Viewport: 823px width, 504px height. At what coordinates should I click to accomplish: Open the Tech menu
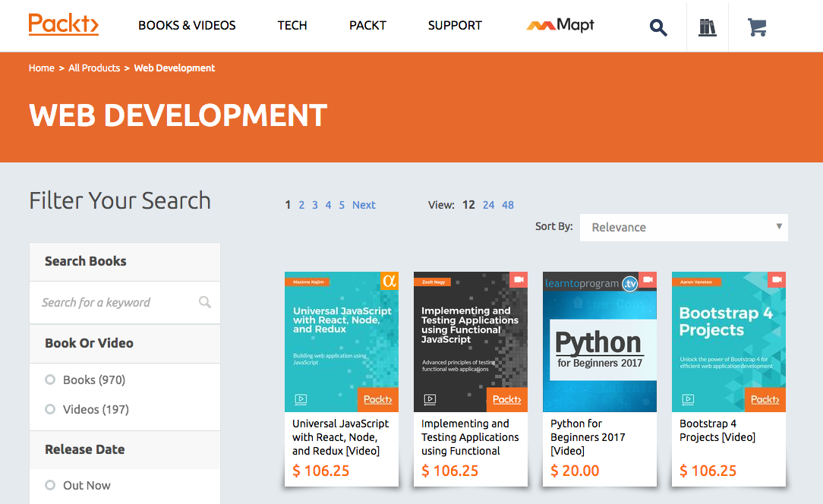coord(292,25)
